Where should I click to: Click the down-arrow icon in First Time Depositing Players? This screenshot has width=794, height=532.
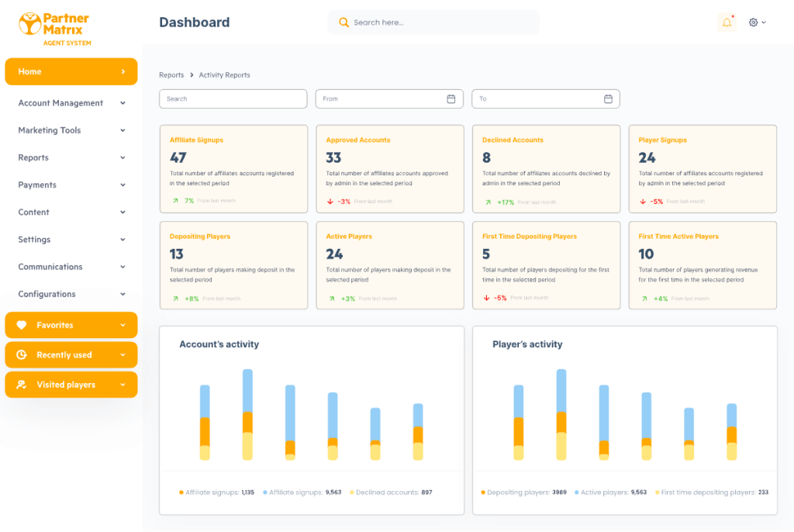[487, 298]
